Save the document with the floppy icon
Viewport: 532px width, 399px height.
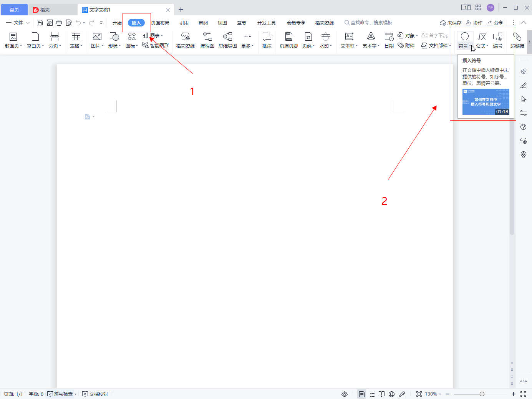pos(40,23)
